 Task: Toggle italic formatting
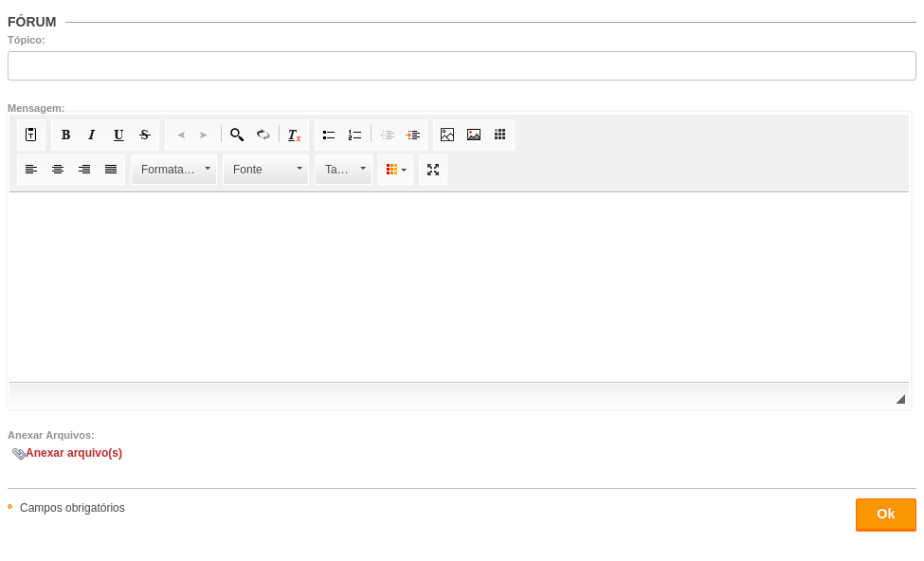click(92, 135)
